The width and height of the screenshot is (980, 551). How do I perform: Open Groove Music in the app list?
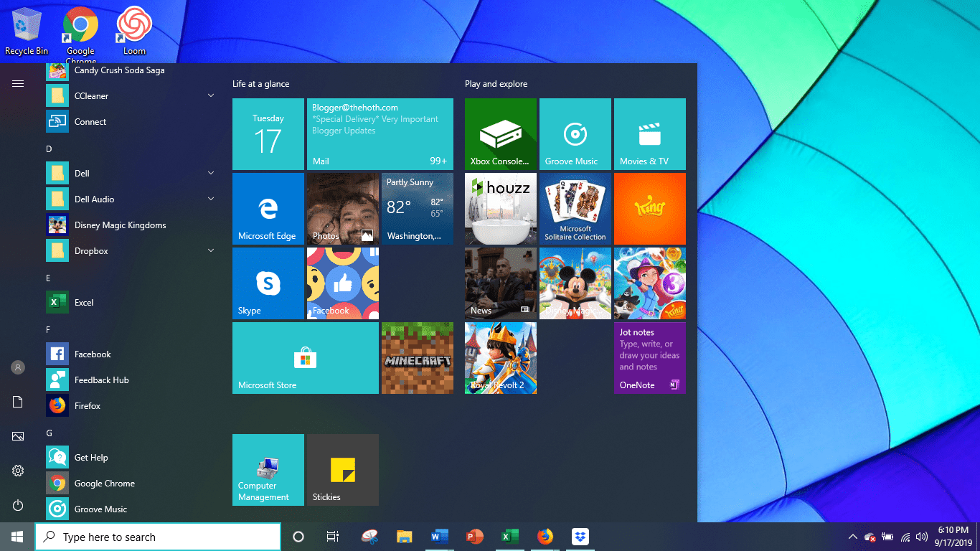pos(132,509)
